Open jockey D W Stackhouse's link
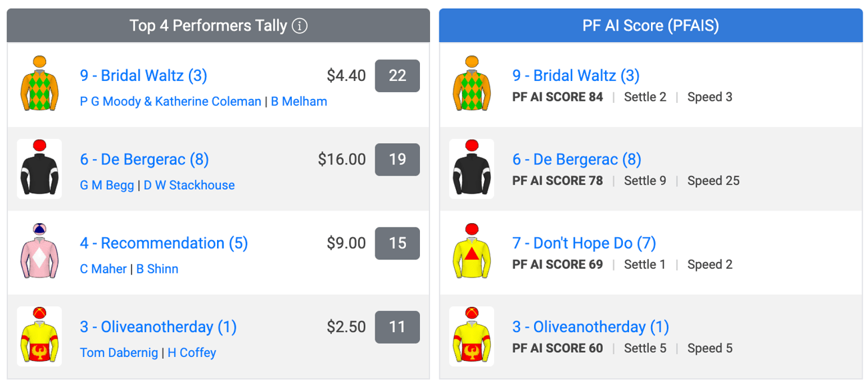868x389 pixels. coord(189,185)
